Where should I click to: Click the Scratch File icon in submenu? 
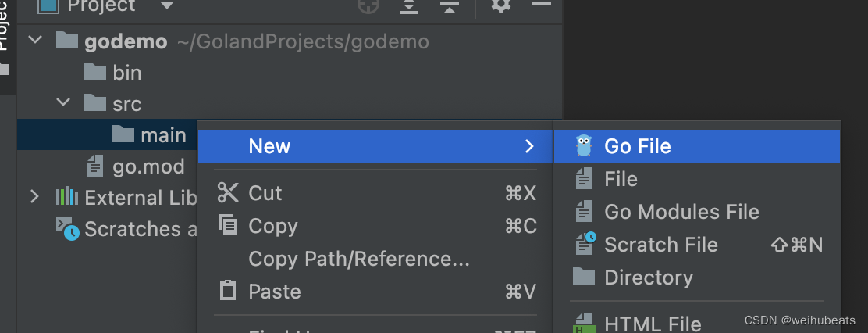coord(585,244)
